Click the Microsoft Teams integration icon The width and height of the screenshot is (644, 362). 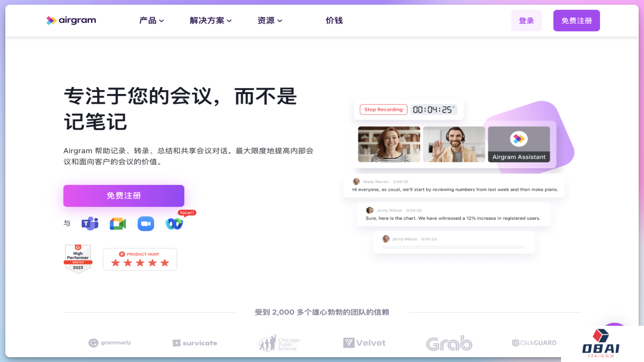(x=90, y=224)
